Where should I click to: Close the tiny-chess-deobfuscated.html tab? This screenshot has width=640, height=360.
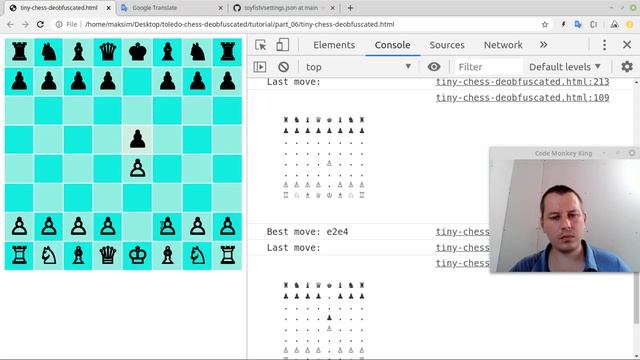pos(108,8)
